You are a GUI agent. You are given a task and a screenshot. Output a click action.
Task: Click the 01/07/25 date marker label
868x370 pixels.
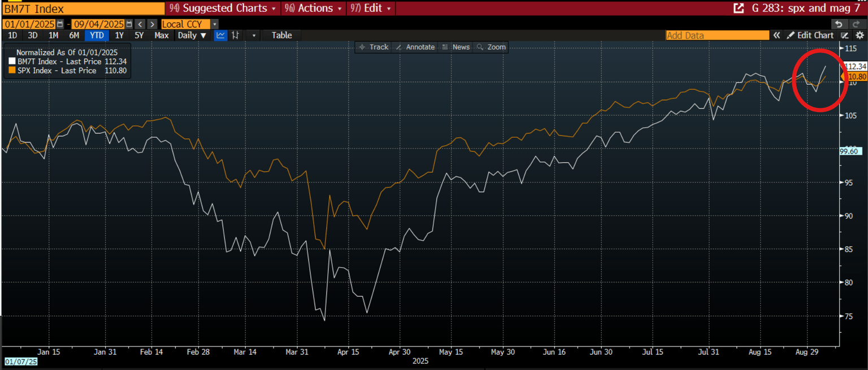tap(20, 360)
